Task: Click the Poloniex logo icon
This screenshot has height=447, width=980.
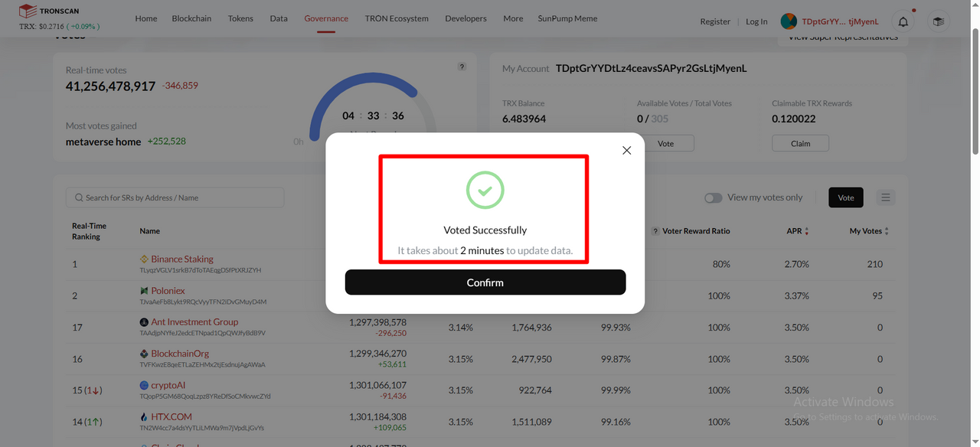Action: [x=144, y=291]
